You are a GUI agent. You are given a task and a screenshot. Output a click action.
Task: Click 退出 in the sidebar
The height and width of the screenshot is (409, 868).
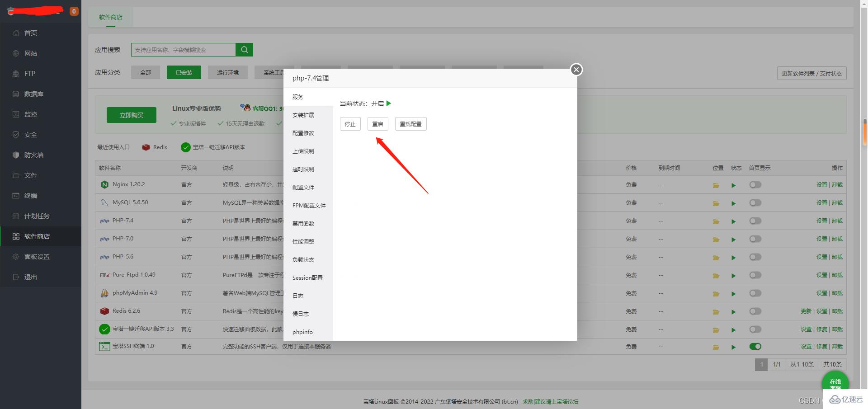point(41,277)
